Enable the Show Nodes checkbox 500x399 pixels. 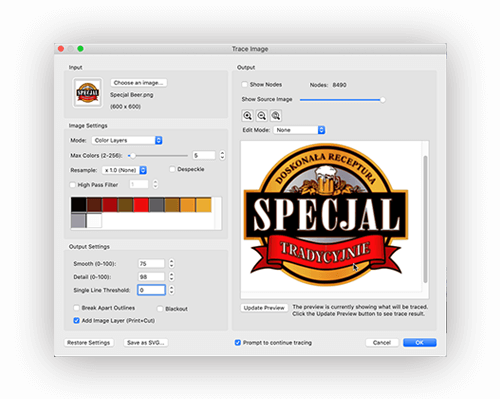(x=245, y=85)
